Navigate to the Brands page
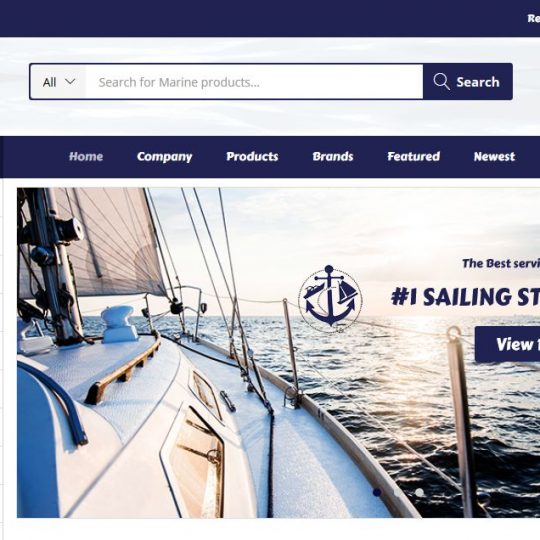Viewport: 540px width, 540px height. [x=333, y=157]
